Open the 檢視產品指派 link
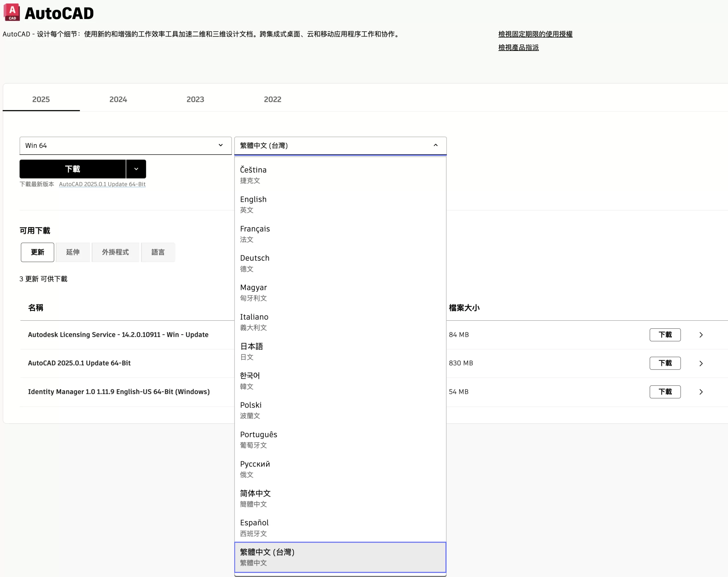This screenshot has width=728, height=577. tap(518, 47)
